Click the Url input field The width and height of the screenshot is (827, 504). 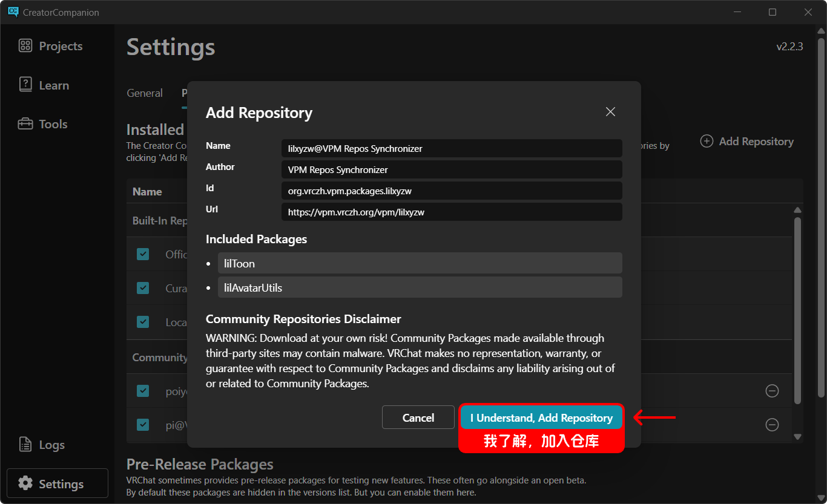point(451,212)
